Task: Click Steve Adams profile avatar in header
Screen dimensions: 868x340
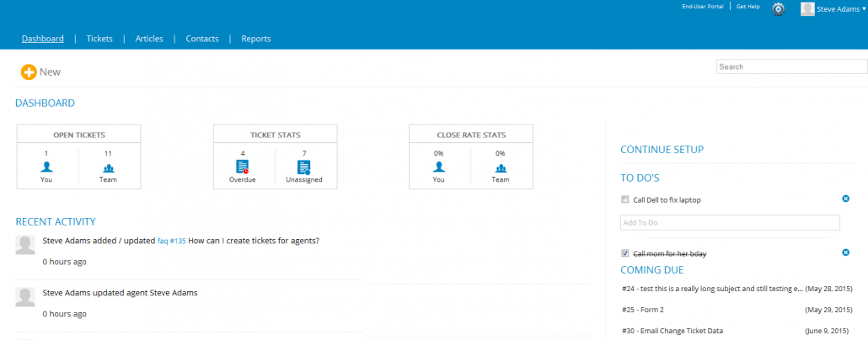Action: point(807,9)
